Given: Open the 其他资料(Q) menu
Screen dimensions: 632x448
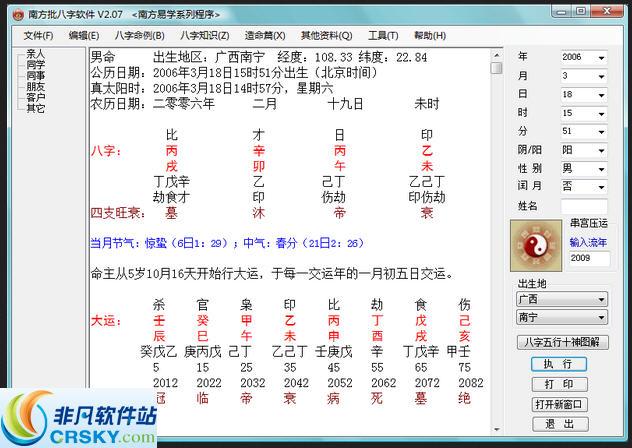Looking at the screenshot, I should 326,35.
